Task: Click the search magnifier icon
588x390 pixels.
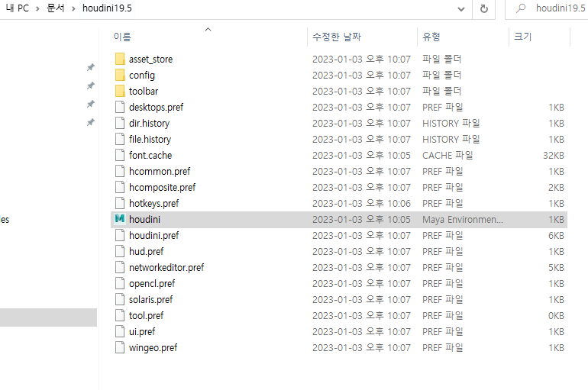Action: point(521,8)
